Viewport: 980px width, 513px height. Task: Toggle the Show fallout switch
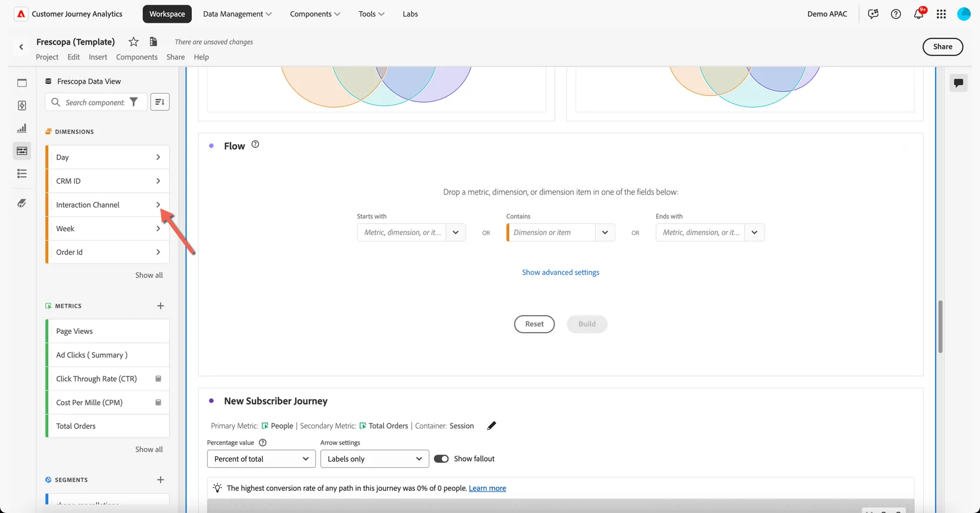pyautogui.click(x=441, y=459)
